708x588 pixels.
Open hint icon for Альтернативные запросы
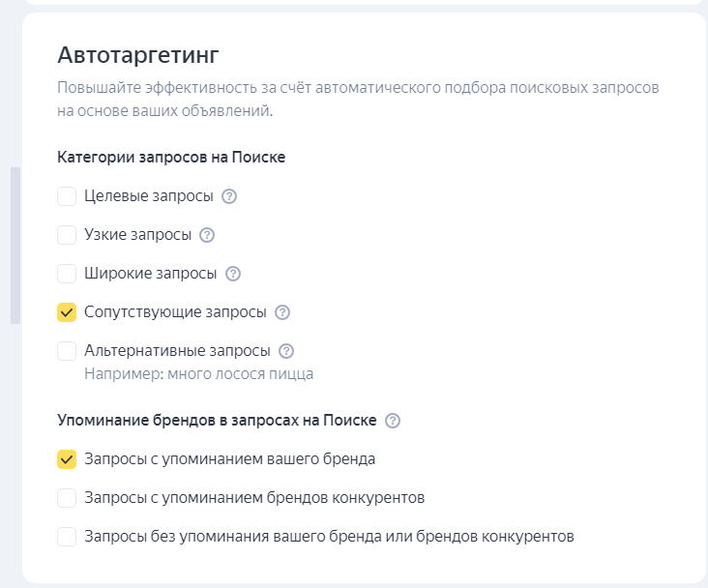pyautogui.click(x=285, y=351)
